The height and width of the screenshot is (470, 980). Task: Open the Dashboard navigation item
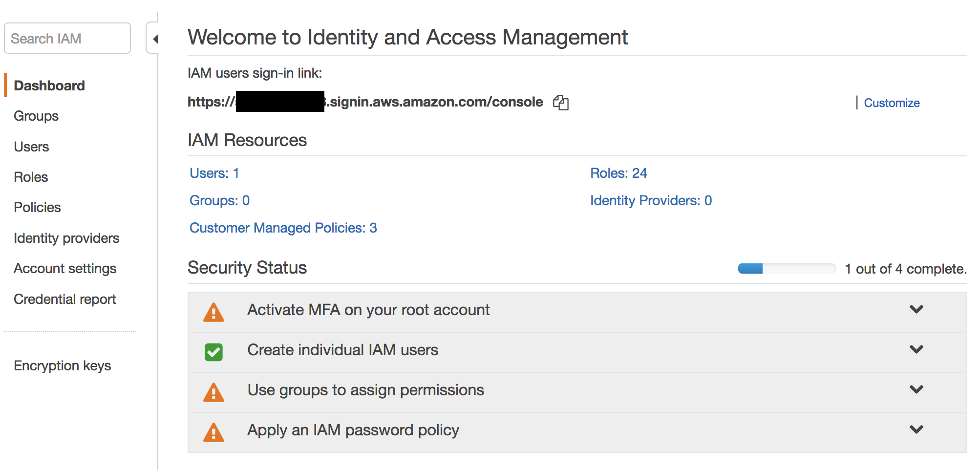click(49, 85)
